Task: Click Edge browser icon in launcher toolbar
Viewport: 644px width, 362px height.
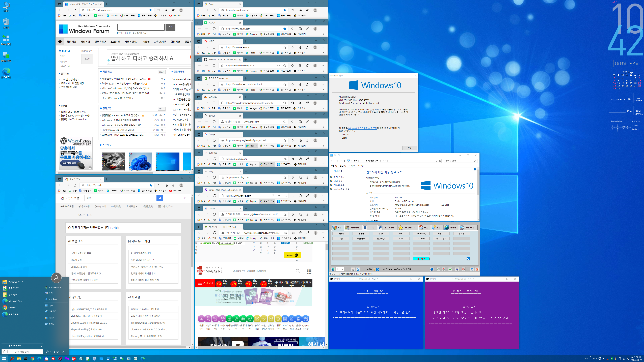Action: (333, 269)
